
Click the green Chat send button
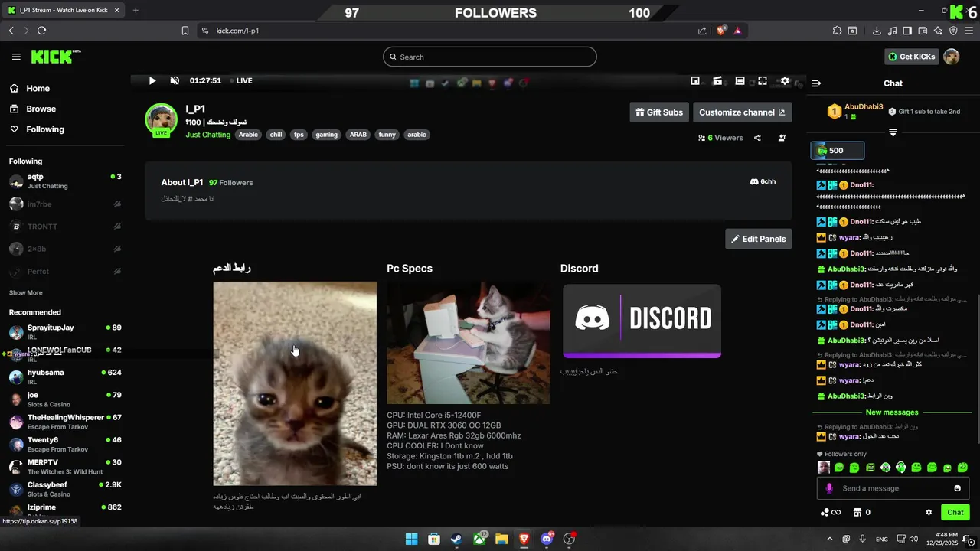tap(955, 513)
